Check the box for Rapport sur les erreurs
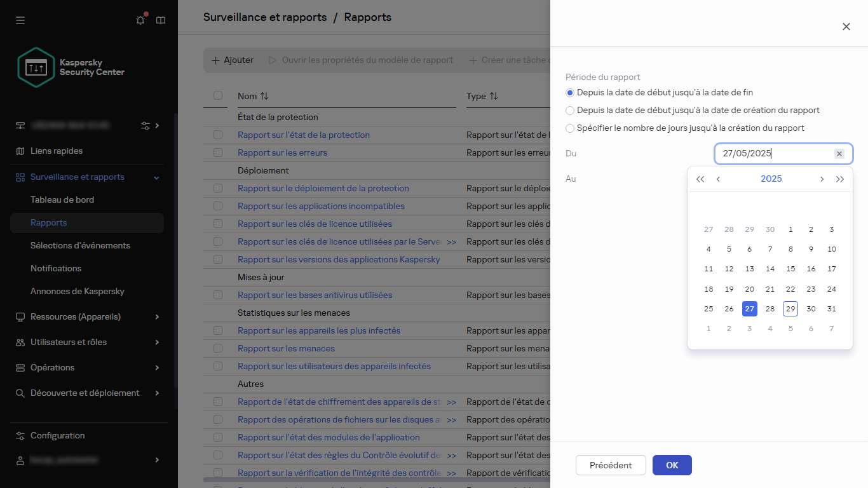Screen dimensions: 868x488 (218, 152)
